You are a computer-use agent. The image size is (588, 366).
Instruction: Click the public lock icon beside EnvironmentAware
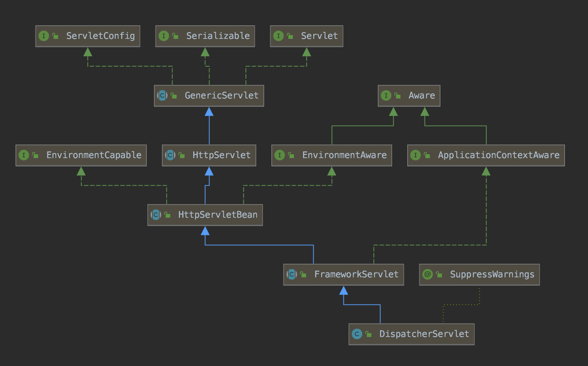click(x=291, y=155)
